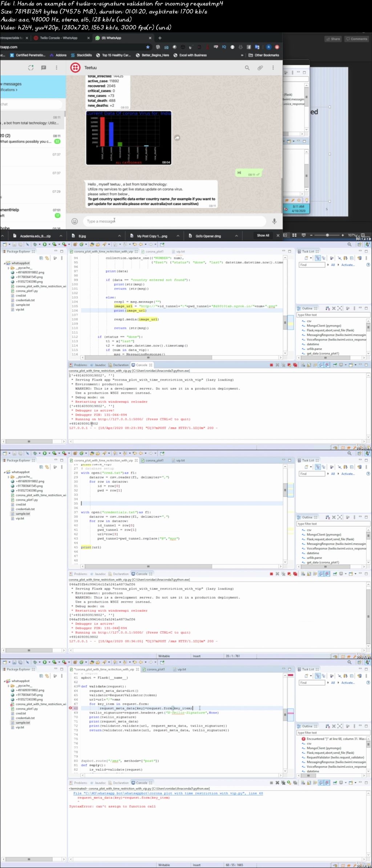This screenshot has height=868, width=372.
Task: Click Remove All Terminated Launches in the validate console
Action: pos(283,783)
